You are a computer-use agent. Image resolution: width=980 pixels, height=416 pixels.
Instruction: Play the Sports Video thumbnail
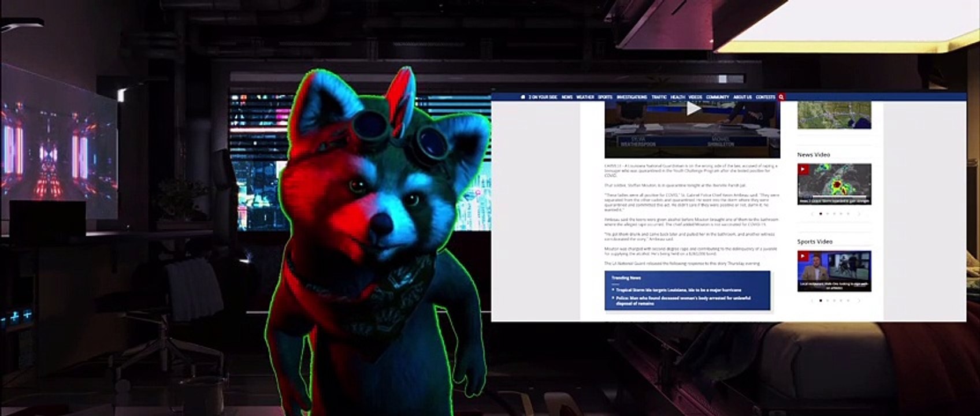tap(834, 271)
